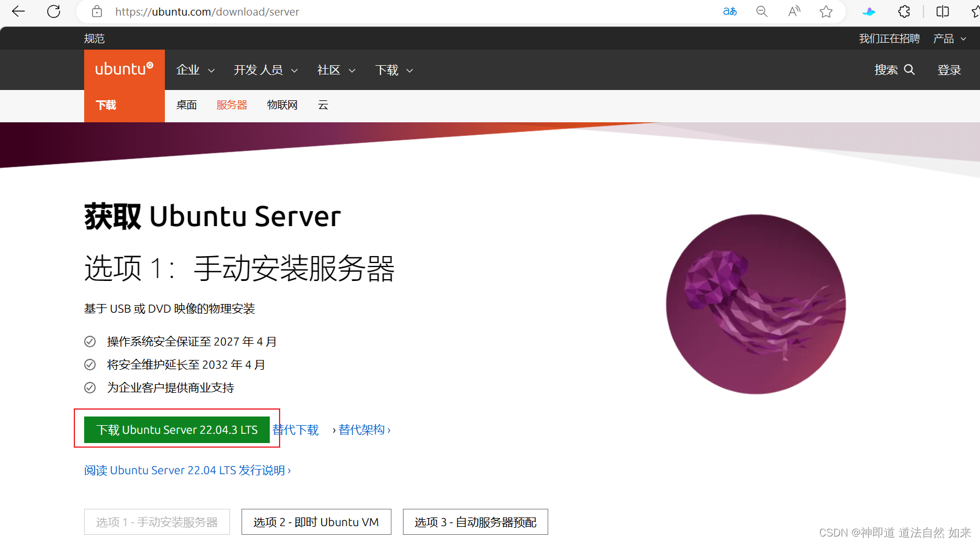Select 选项 1 - 手动安装服务器
The height and width of the screenshot is (544, 980).
[x=157, y=522]
